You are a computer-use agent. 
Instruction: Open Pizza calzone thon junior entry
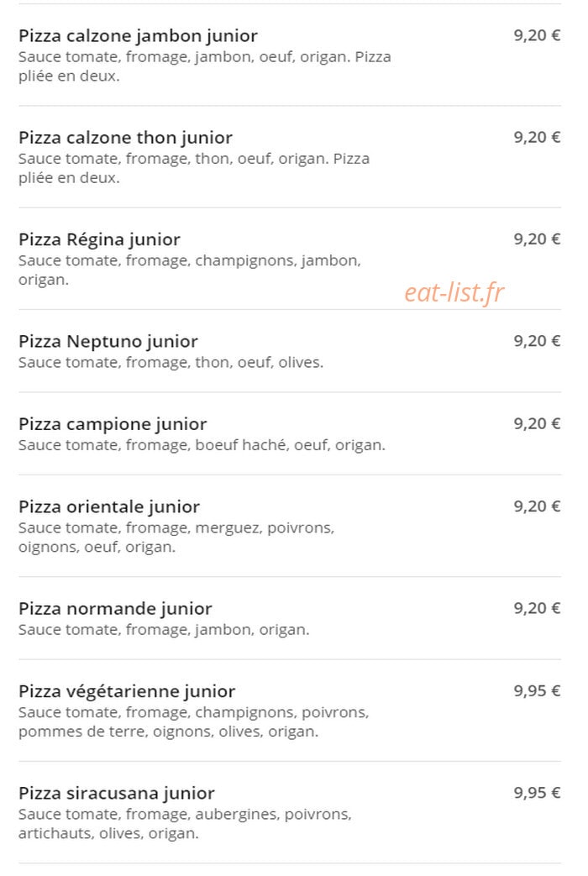(x=125, y=138)
